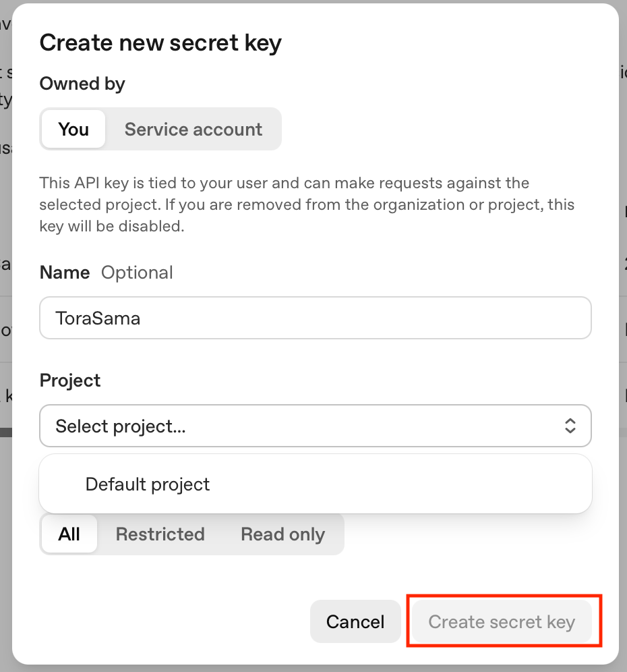Click the Create secret key button
The width and height of the screenshot is (627, 672).
(x=502, y=621)
